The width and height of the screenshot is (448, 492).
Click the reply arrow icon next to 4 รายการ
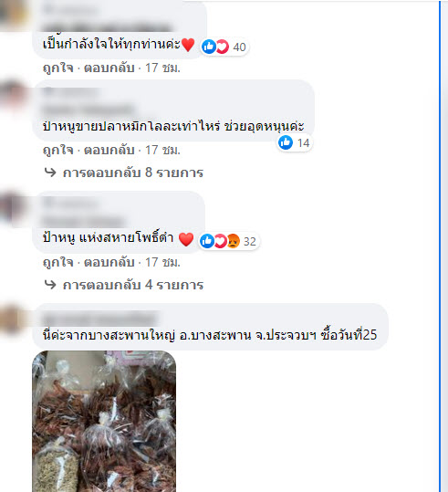point(50,284)
